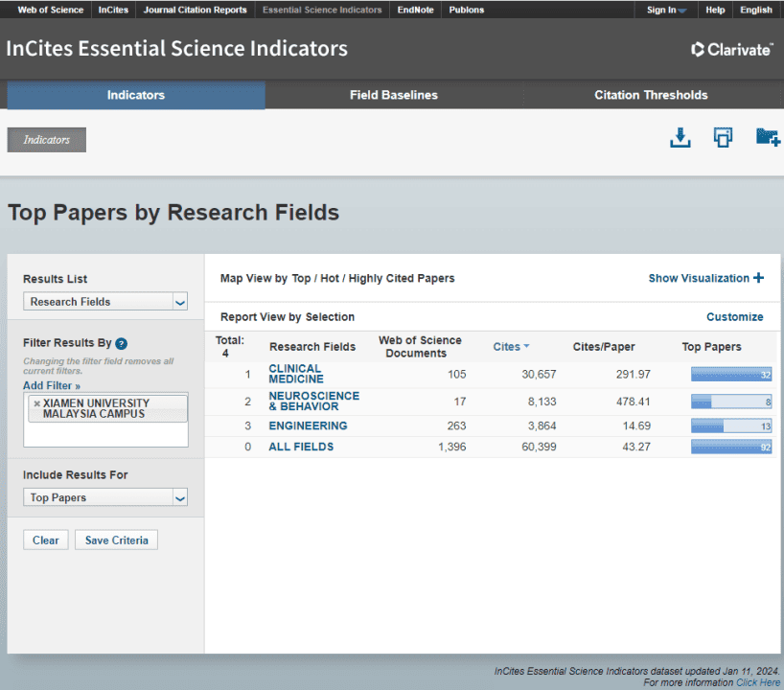The image size is (784, 690).
Task: Print the report view
Action: (x=723, y=137)
